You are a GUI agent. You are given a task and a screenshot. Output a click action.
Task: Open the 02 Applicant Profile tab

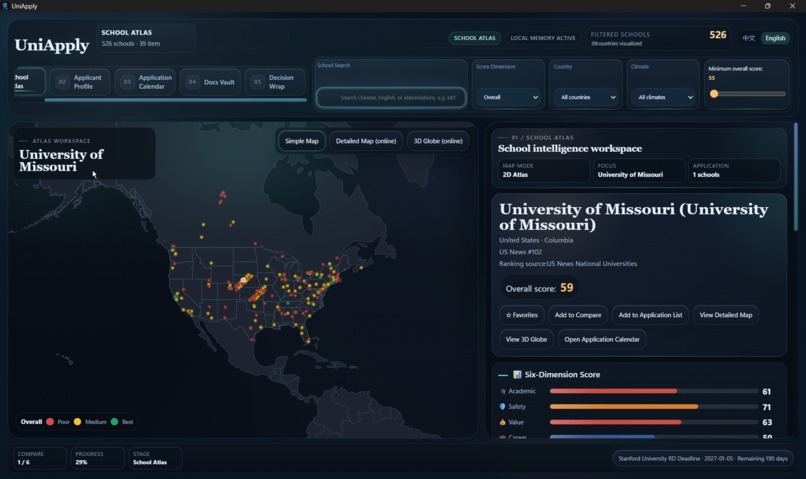80,82
